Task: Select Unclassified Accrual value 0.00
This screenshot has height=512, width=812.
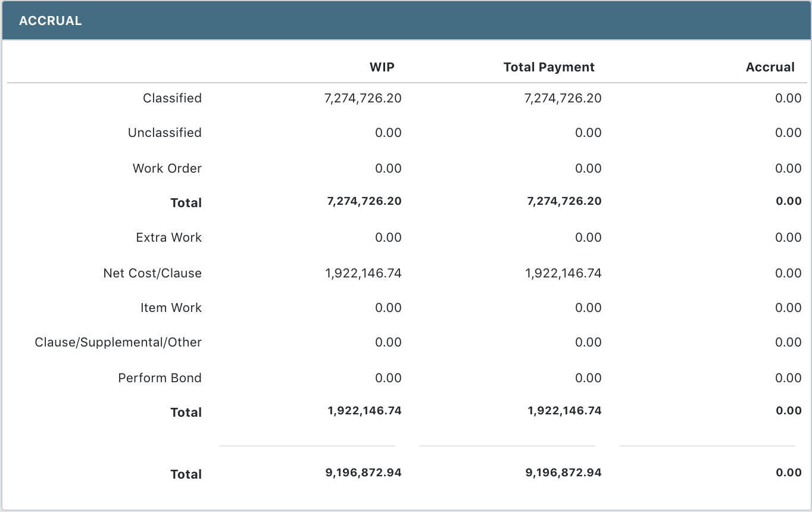Action: 788,133
